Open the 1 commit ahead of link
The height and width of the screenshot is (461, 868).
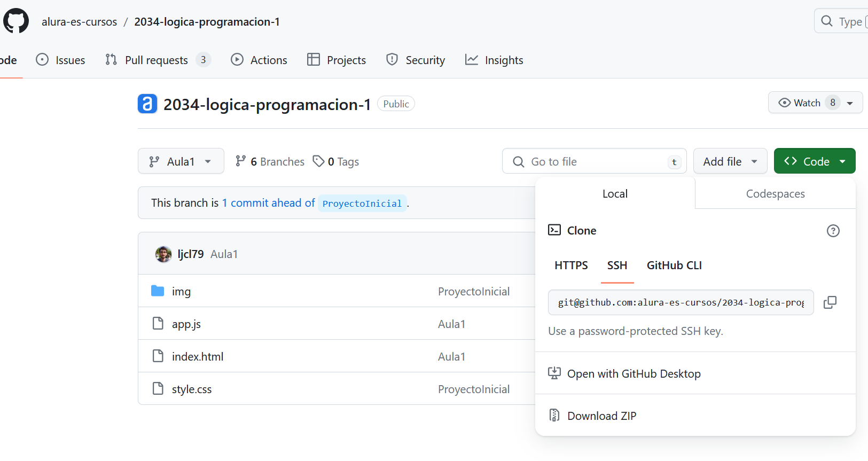click(269, 202)
